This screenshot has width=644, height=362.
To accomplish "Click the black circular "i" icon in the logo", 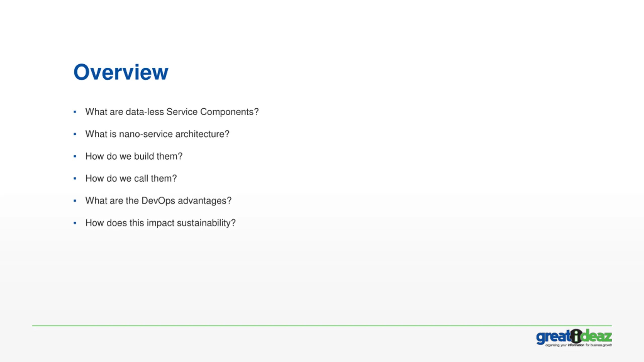I will point(576,336).
